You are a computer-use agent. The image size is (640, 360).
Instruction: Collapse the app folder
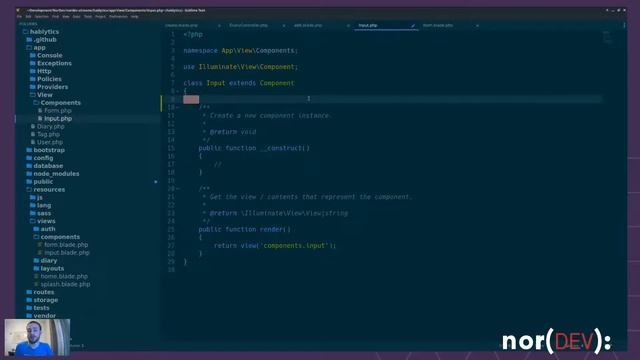coord(29,48)
